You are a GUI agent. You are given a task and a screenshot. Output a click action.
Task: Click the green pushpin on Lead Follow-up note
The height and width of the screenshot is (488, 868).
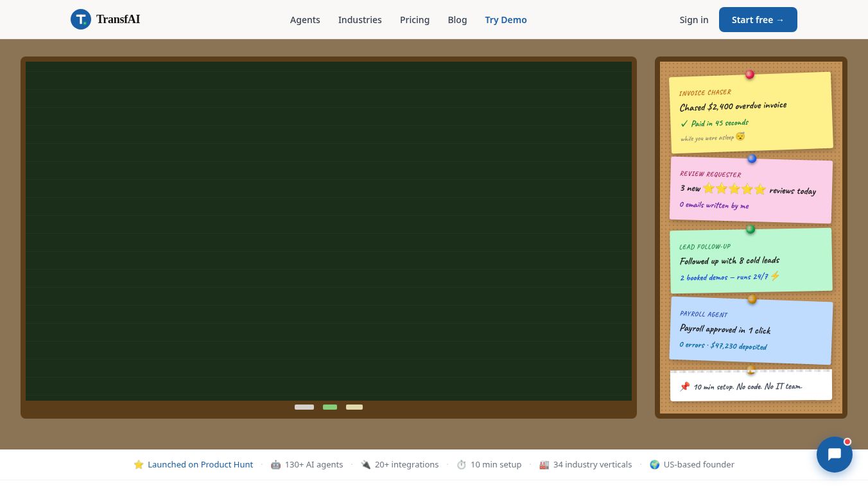click(x=750, y=229)
